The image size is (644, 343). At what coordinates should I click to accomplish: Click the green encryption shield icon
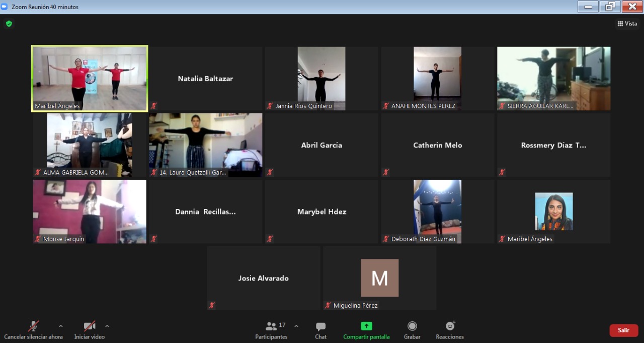point(9,24)
